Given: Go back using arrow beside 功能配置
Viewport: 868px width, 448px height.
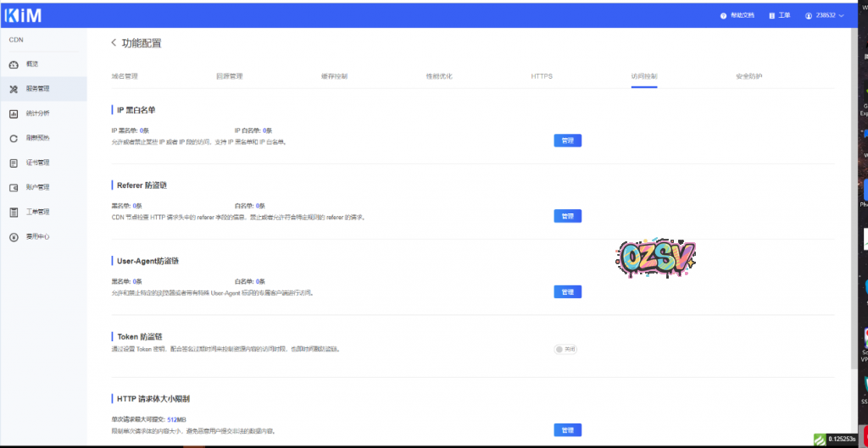Looking at the screenshot, I should click(114, 42).
